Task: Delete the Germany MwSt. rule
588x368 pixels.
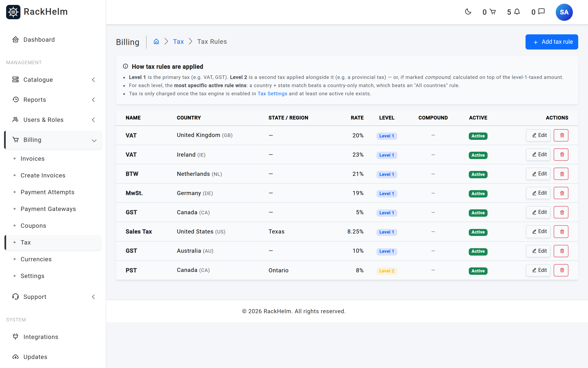Action: click(x=561, y=193)
